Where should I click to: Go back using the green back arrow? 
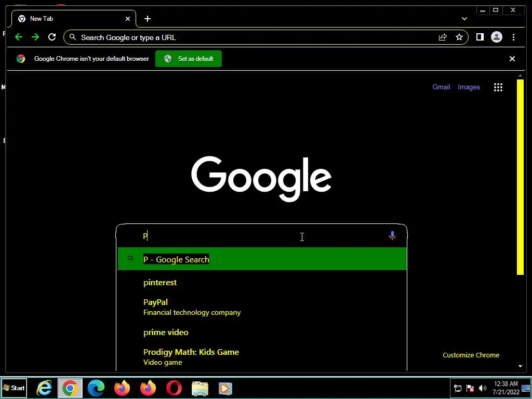(x=19, y=37)
